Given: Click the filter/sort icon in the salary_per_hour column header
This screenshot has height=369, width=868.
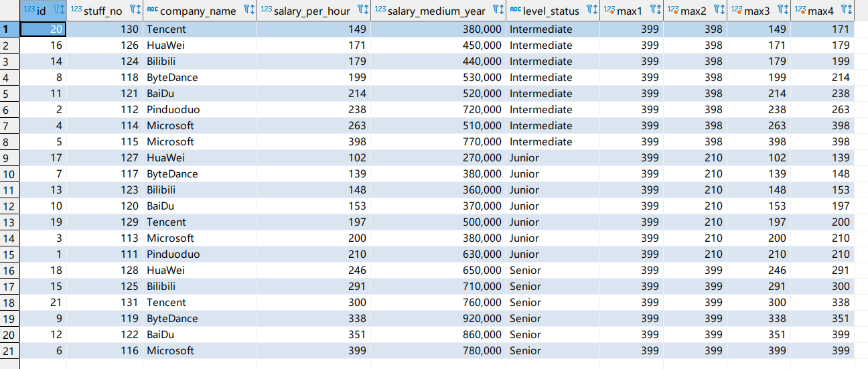Looking at the screenshot, I should [362, 10].
